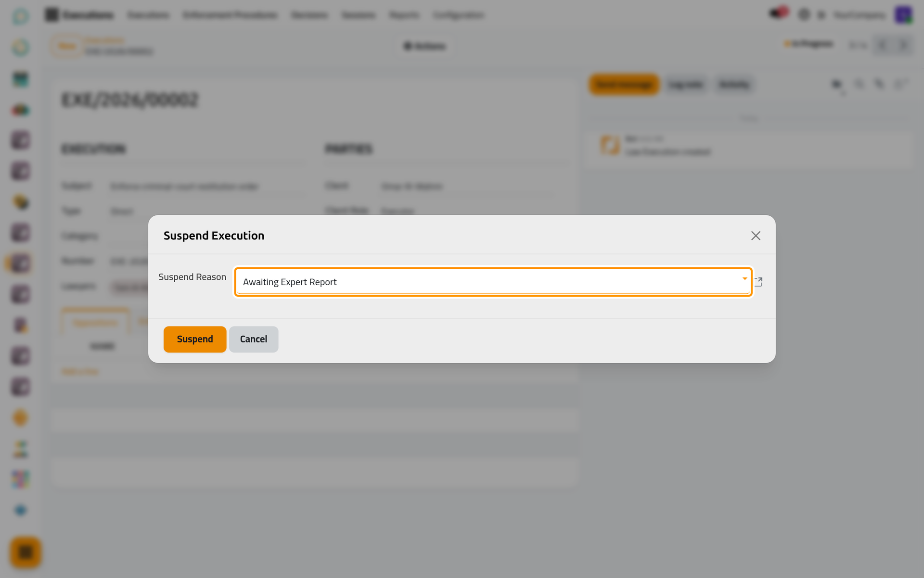
Task: Confirm with the Suspend button
Action: pos(194,339)
